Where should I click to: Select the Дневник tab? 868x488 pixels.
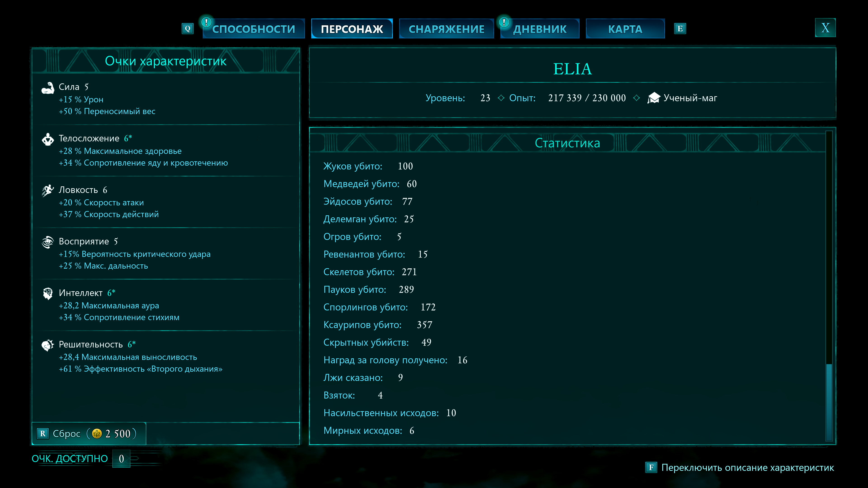pos(540,29)
